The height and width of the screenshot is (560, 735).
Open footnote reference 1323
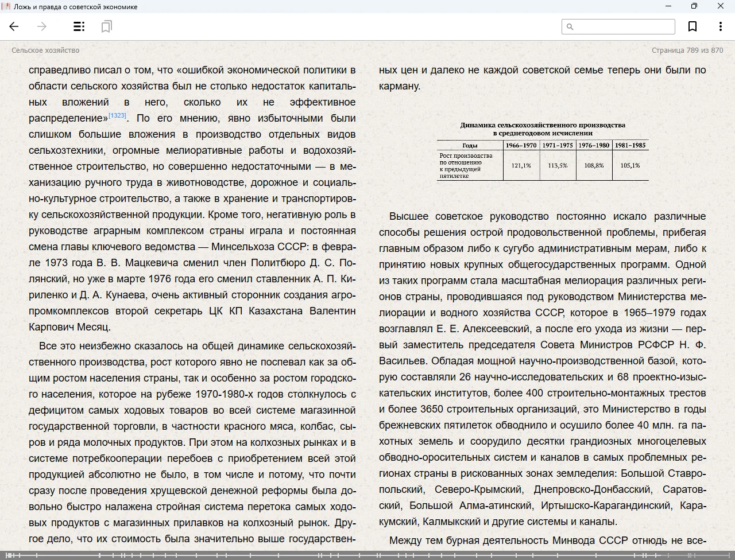click(x=117, y=115)
